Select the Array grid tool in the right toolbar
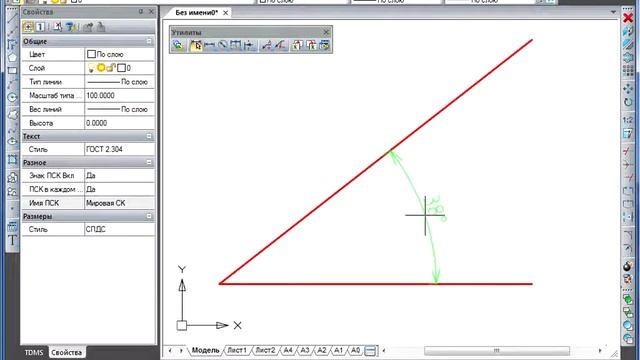Viewport: 640px width, 360px height. 628,71
